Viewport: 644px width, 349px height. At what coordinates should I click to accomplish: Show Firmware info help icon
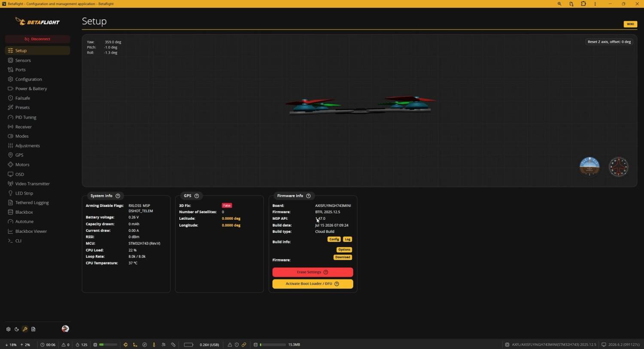(x=308, y=196)
